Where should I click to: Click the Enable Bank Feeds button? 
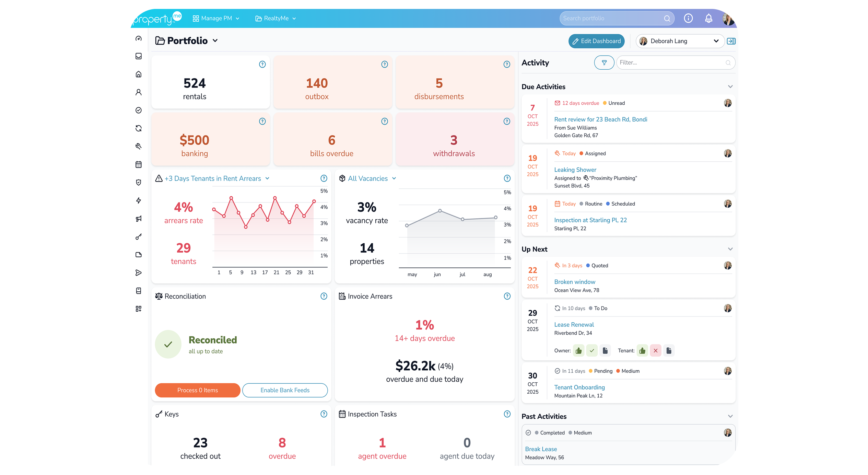[285, 390]
